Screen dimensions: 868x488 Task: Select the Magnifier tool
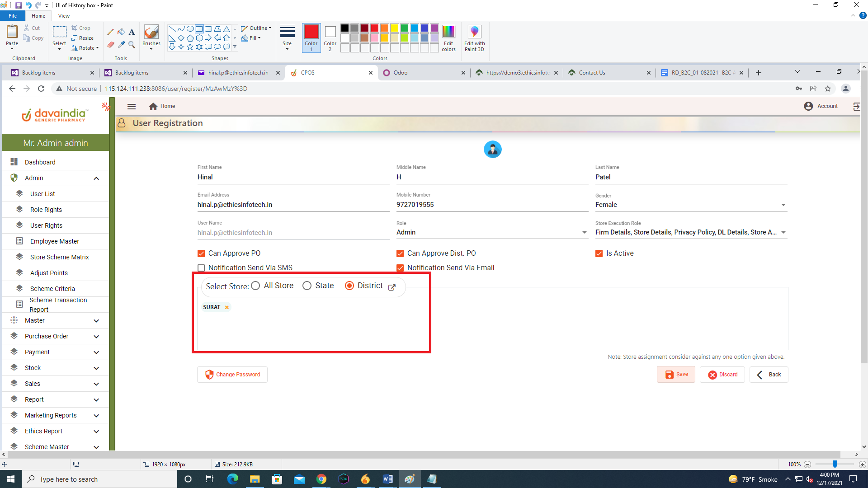pos(132,44)
